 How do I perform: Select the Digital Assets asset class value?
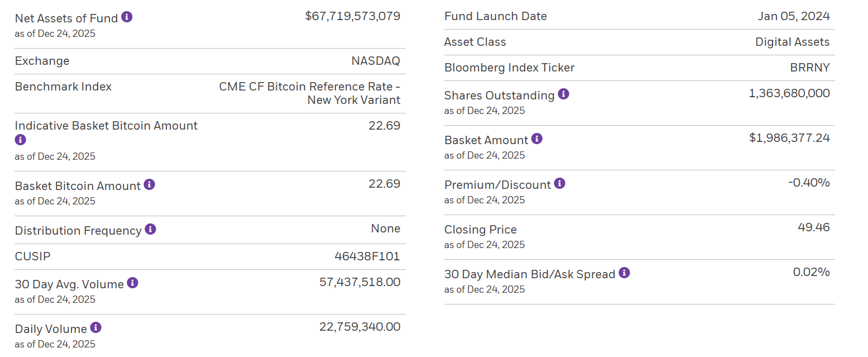[792, 42]
